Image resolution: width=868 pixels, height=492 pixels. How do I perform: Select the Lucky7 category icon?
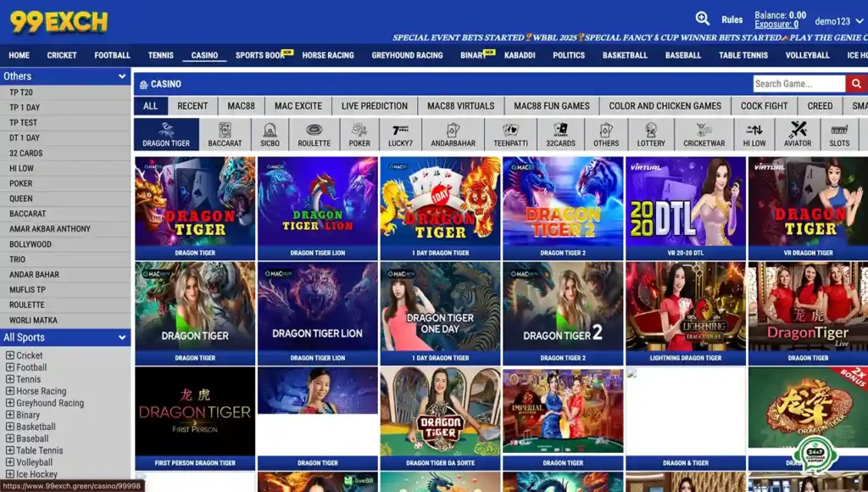[x=399, y=134]
